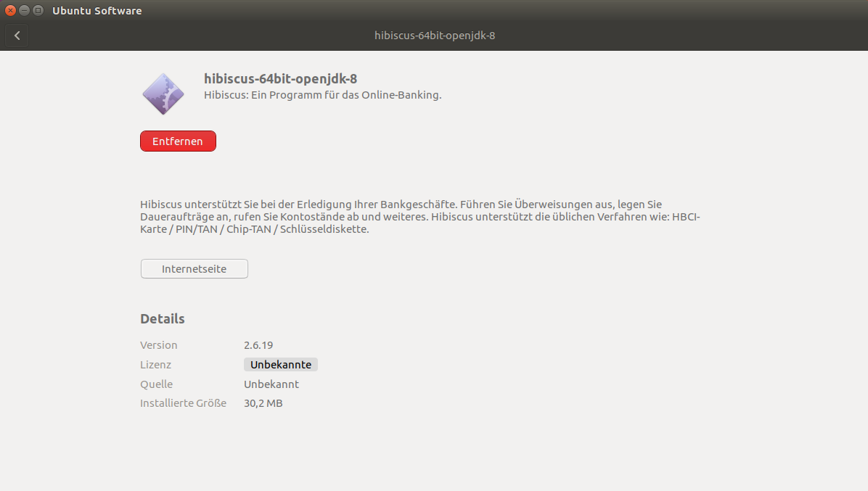
Task: Maximize the Ubuntu Software window
Action: [x=38, y=10]
